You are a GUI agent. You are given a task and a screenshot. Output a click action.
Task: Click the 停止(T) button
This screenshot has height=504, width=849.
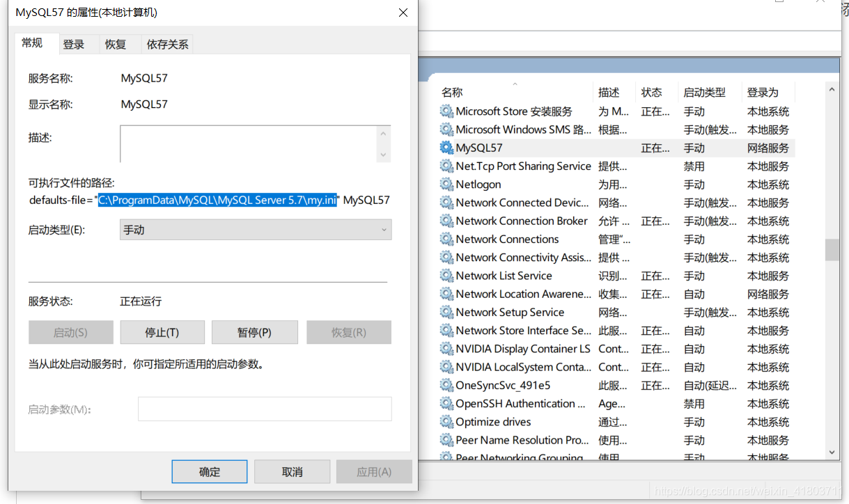(162, 332)
